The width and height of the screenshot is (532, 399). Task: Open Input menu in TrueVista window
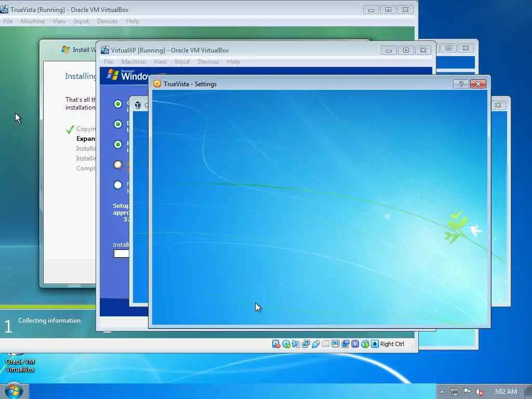coord(81,21)
